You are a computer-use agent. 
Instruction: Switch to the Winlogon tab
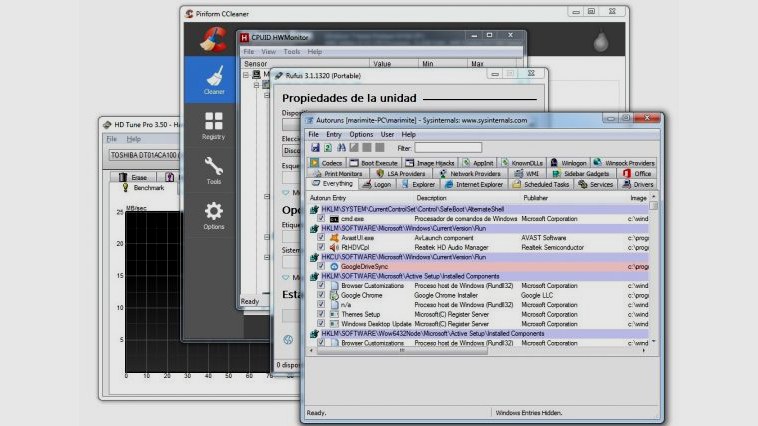click(568, 163)
